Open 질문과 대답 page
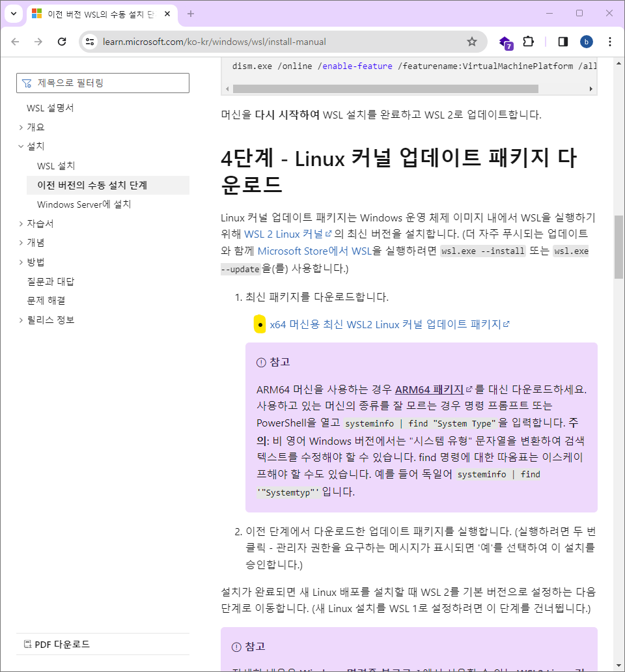 coord(51,281)
